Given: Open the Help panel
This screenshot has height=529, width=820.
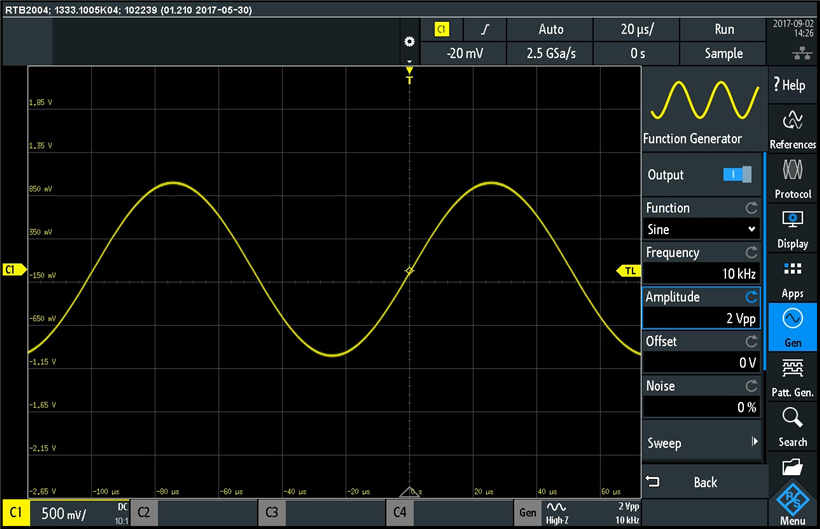Looking at the screenshot, I should click(792, 85).
